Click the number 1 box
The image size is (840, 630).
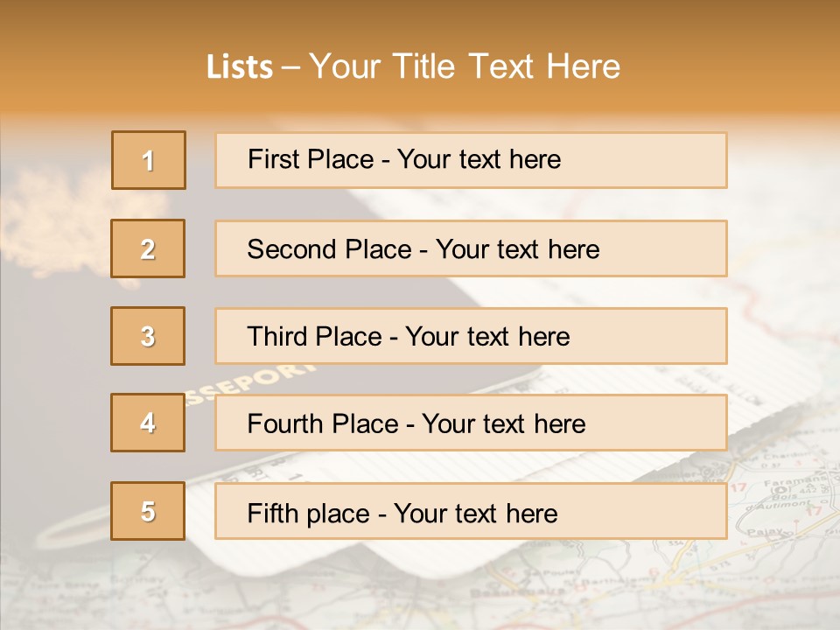click(149, 160)
